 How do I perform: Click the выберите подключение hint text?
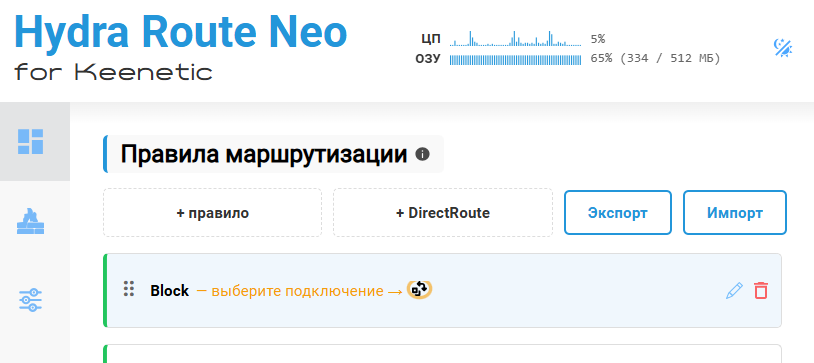(x=297, y=291)
